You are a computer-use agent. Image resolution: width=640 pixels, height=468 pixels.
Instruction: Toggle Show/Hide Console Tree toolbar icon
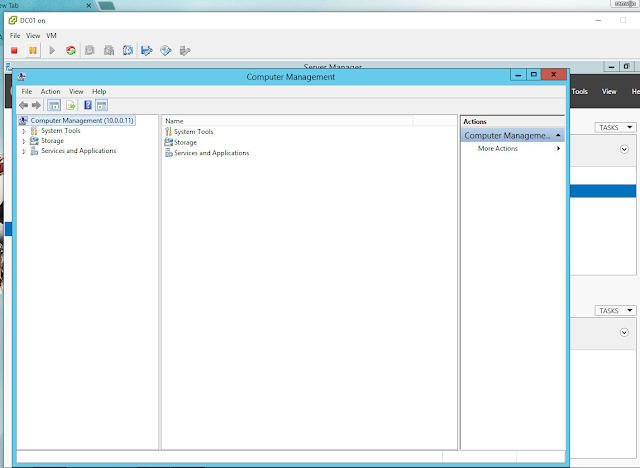pyautogui.click(x=54, y=105)
